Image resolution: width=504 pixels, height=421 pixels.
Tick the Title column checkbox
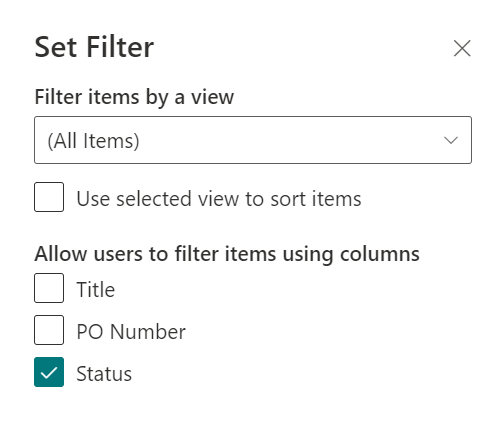pos(49,288)
